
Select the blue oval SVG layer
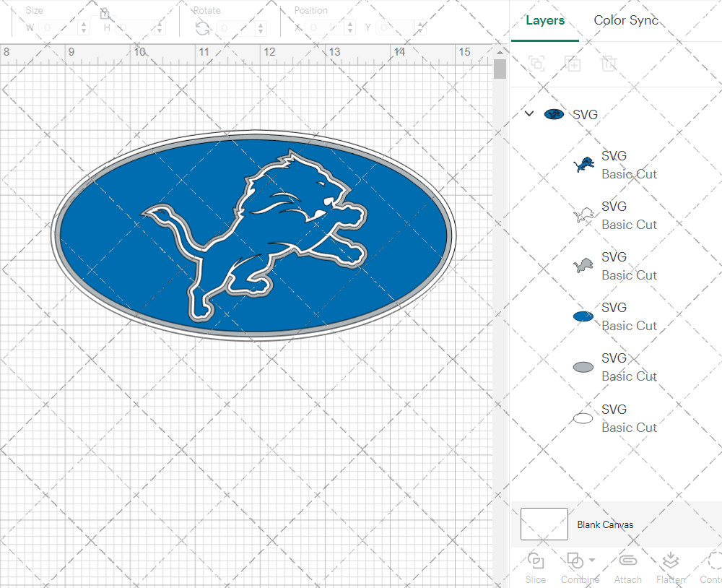tap(614, 316)
